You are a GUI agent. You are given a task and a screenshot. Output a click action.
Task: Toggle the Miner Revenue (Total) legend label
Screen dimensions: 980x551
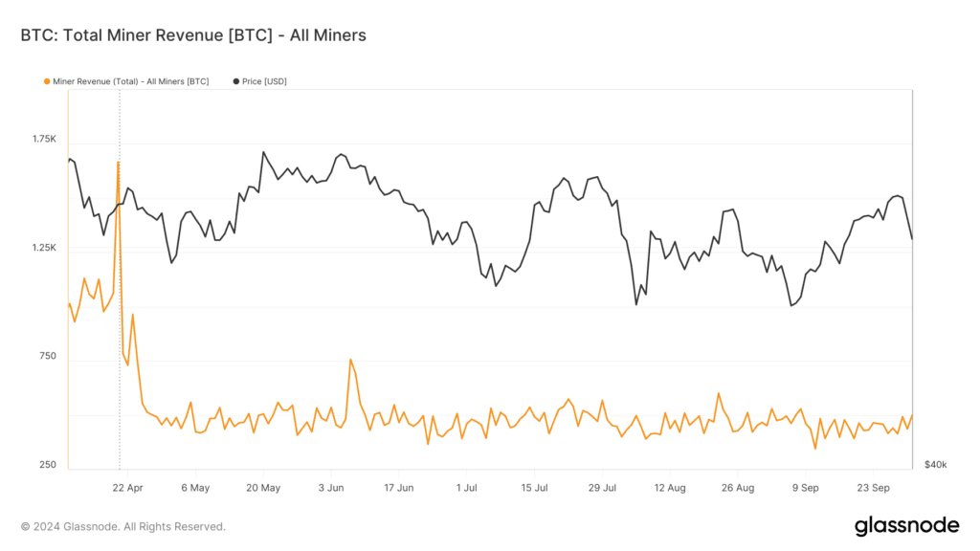click(130, 81)
